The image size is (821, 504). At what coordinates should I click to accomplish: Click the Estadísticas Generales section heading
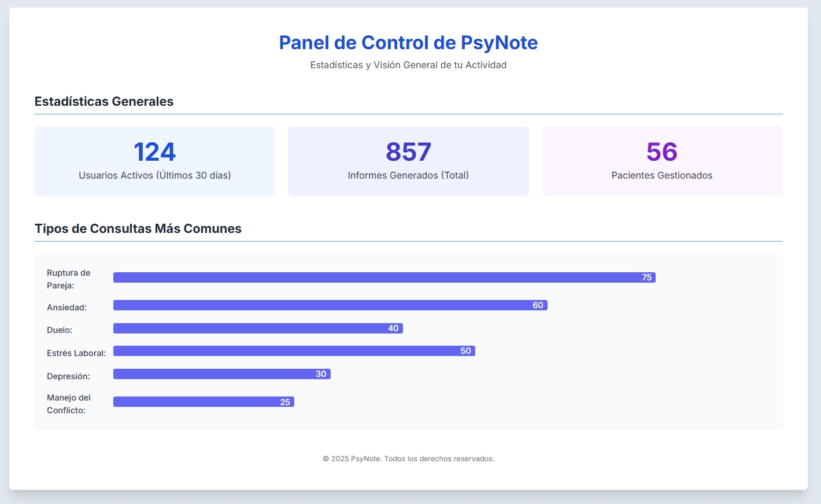[104, 101]
